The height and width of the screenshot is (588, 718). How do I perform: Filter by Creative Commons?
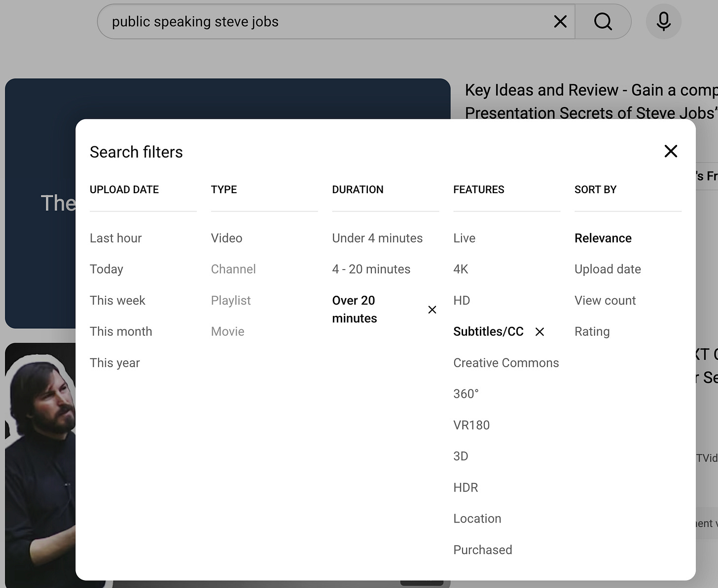tap(506, 363)
